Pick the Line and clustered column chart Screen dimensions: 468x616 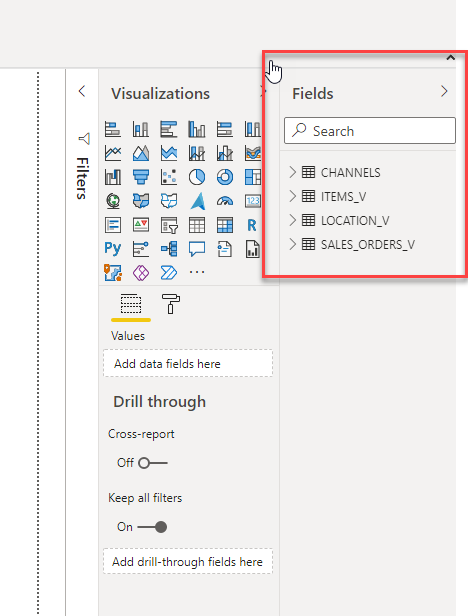(x=225, y=153)
